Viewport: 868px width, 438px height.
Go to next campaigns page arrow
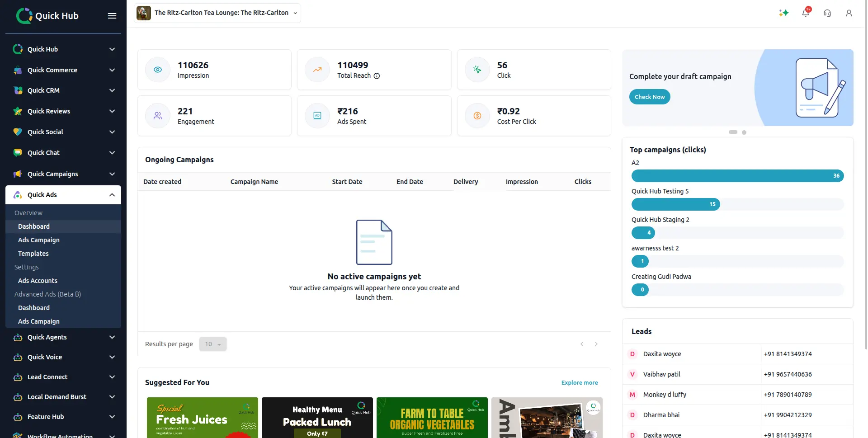tap(596, 344)
